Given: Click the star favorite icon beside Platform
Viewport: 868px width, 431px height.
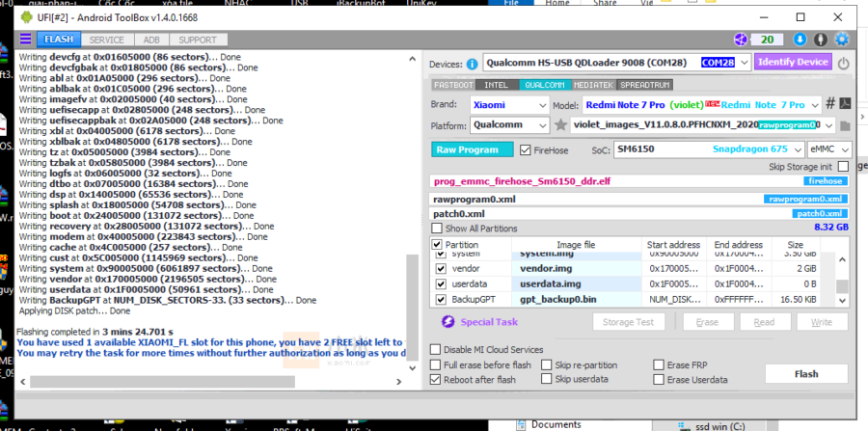Looking at the screenshot, I should 560,125.
